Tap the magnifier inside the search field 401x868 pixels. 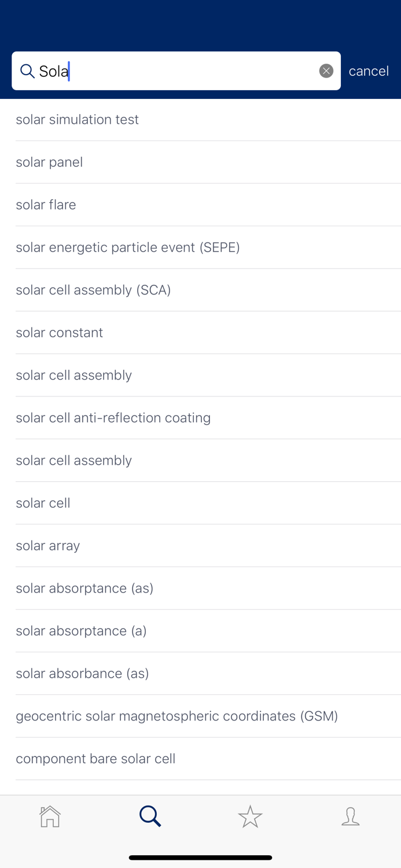coord(27,71)
